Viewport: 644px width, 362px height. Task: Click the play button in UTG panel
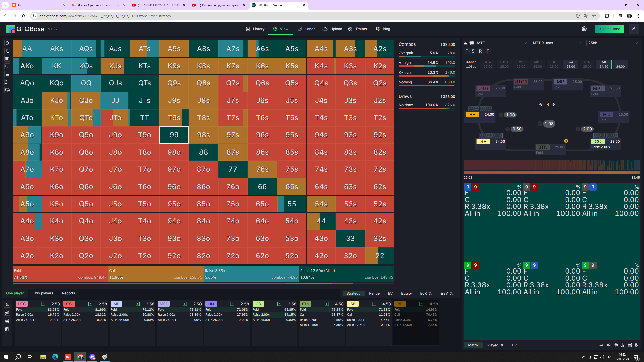click(x=43, y=304)
